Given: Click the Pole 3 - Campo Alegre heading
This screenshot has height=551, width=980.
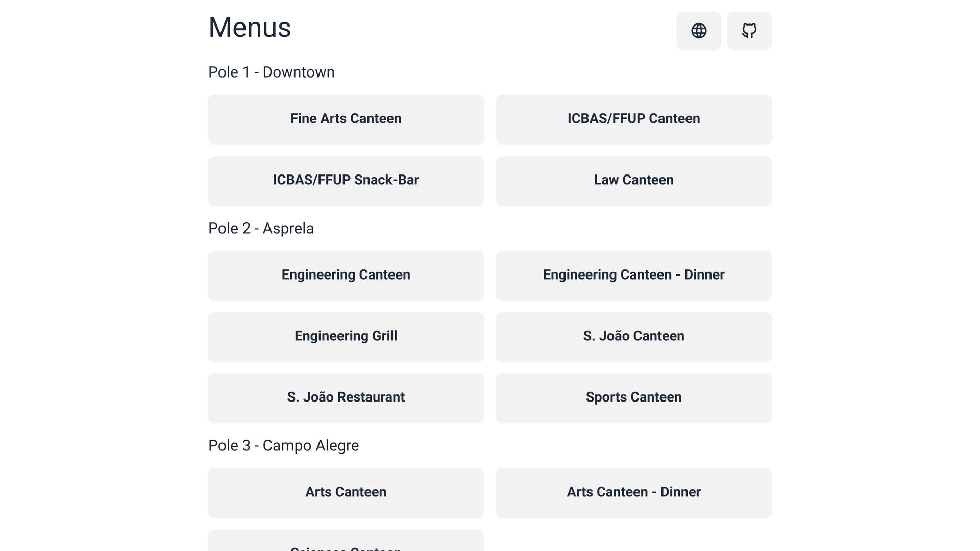Looking at the screenshot, I should 283,446.
